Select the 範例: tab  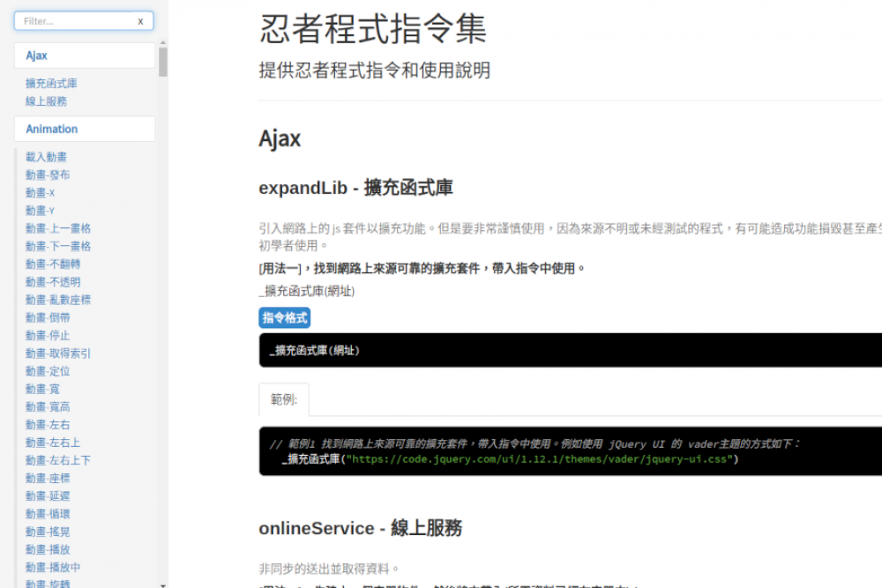coord(284,399)
